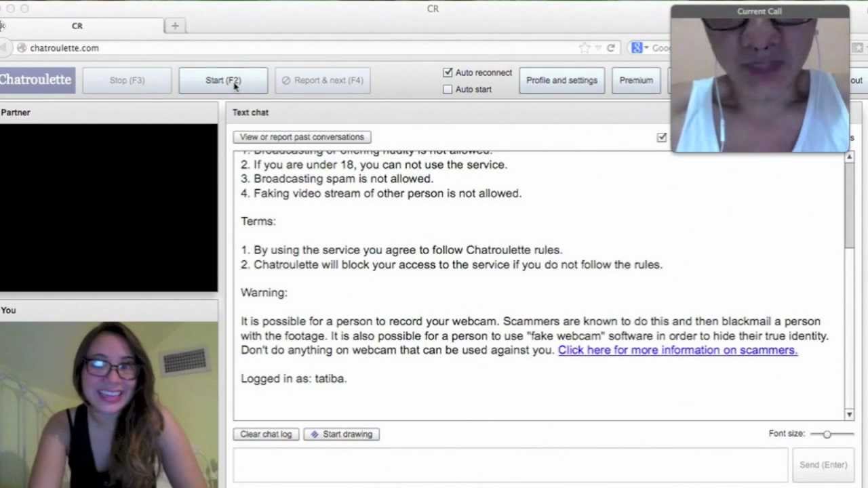868x488 pixels.
Task: Click Stop (F3) button
Action: 127,80
